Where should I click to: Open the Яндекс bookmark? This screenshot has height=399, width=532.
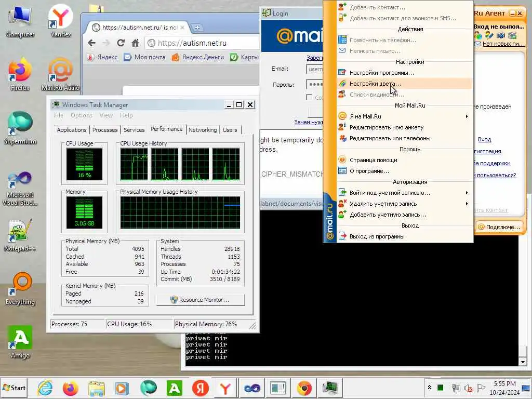pos(102,57)
